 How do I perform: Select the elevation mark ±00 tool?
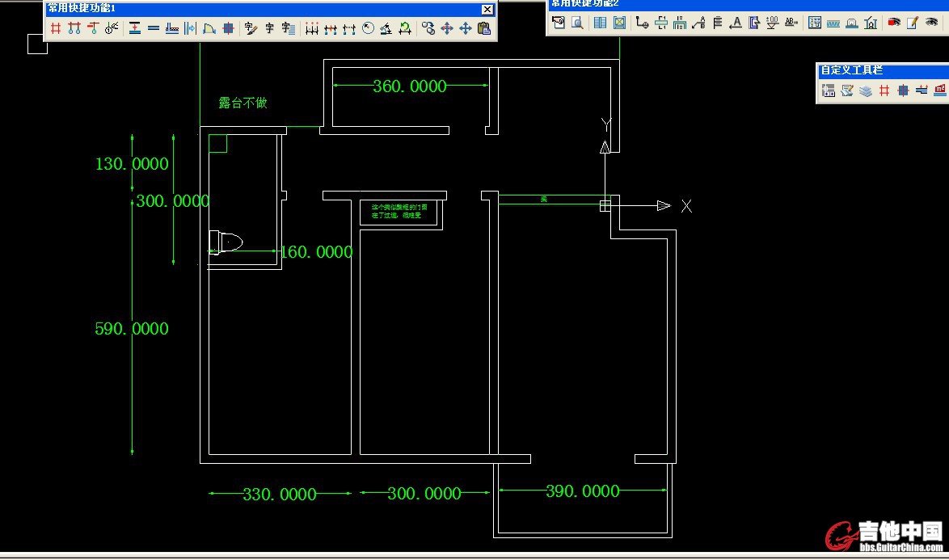(x=773, y=23)
